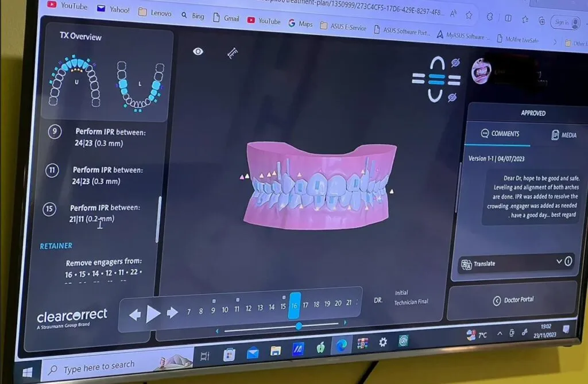
Task: Add page to favorites with star icon
Action: 469,15
